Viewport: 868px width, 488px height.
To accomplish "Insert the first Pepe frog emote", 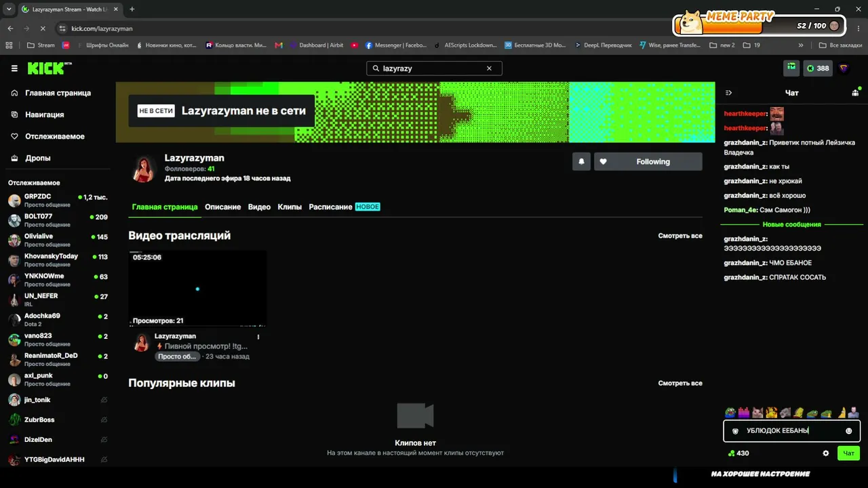I will [x=730, y=412].
